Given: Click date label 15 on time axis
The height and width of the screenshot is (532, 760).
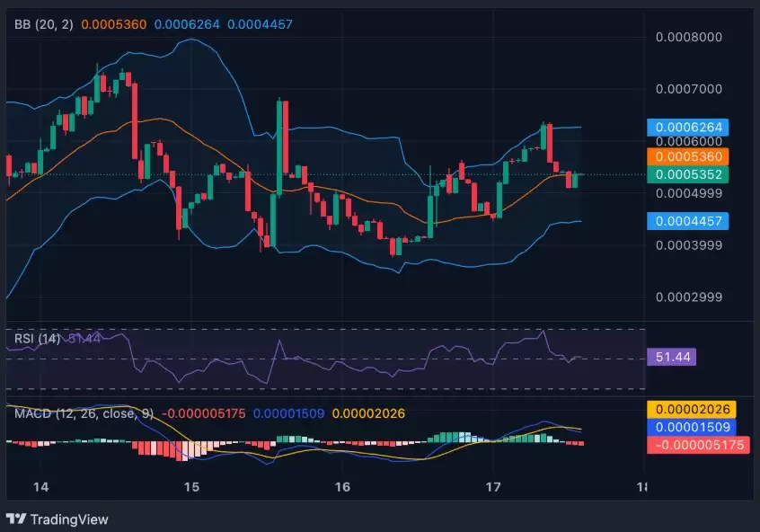Looking at the screenshot, I should point(190,486).
